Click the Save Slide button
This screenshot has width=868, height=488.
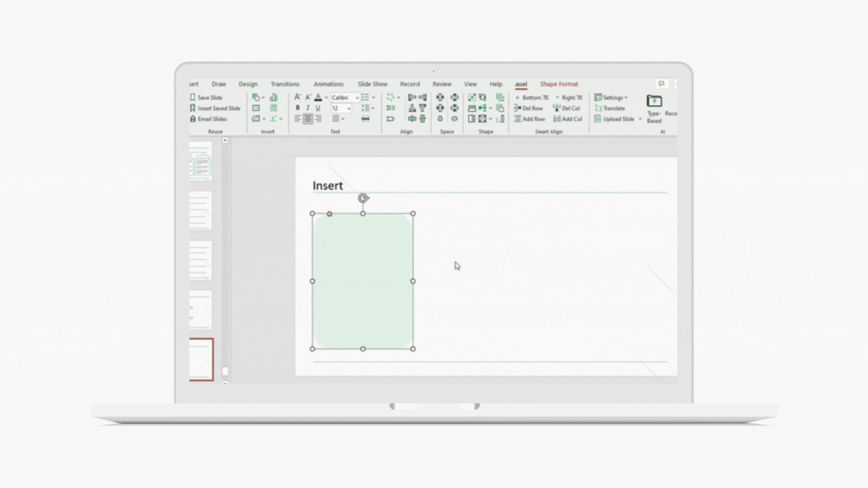206,98
